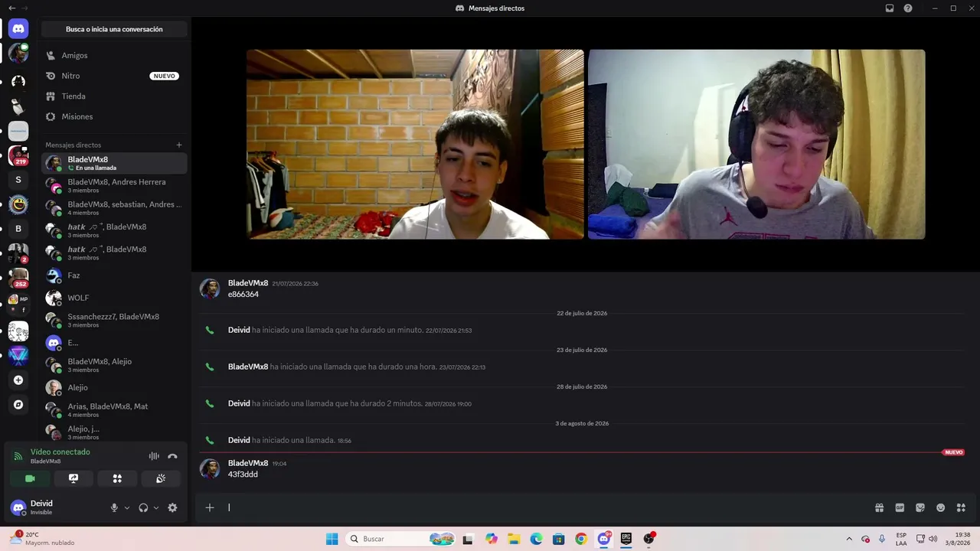Open Epic Games from the taskbar
The height and width of the screenshot is (551, 980).
click(x=626, y=539)
